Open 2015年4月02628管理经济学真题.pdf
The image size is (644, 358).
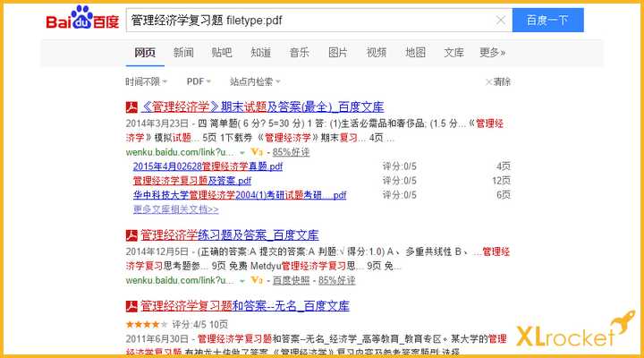click(208, 166)
